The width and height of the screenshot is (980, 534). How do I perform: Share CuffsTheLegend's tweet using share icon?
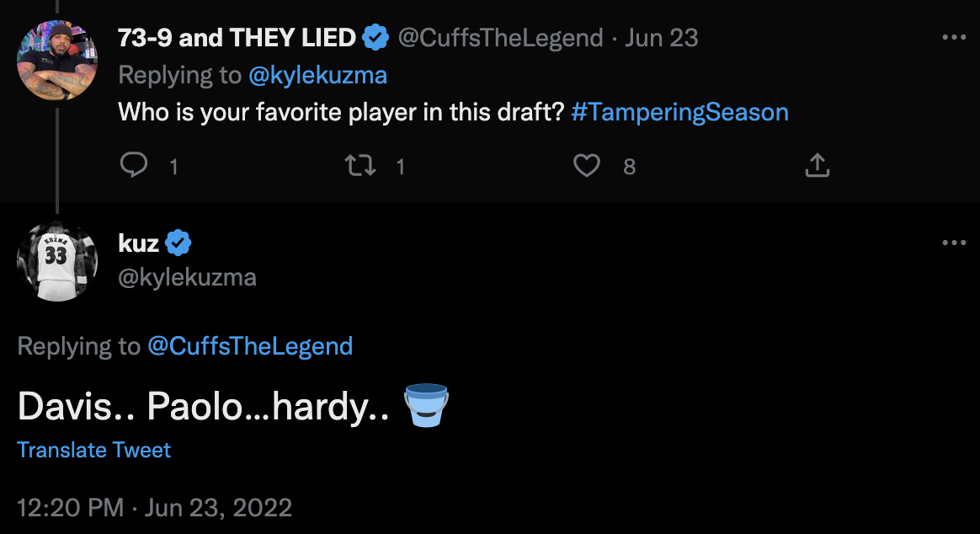[x=817, y=166]
